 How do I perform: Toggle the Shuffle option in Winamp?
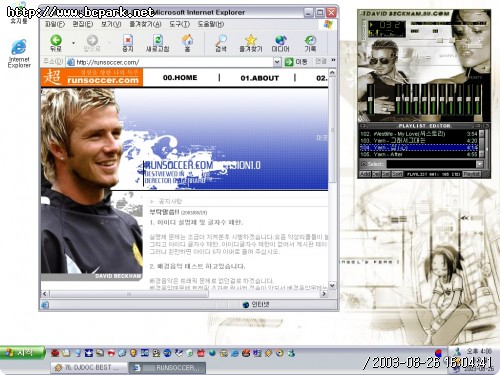tap(448, 55)
